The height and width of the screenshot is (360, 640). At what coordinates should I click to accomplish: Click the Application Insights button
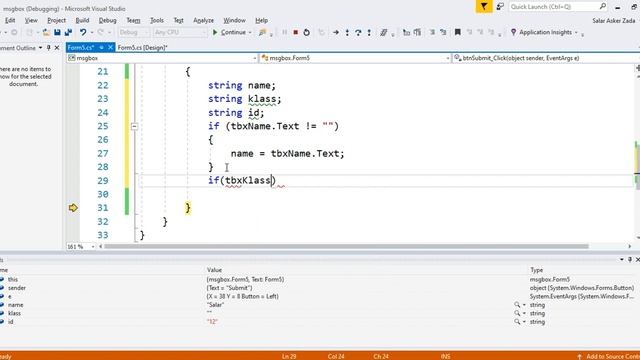(542, 32)
